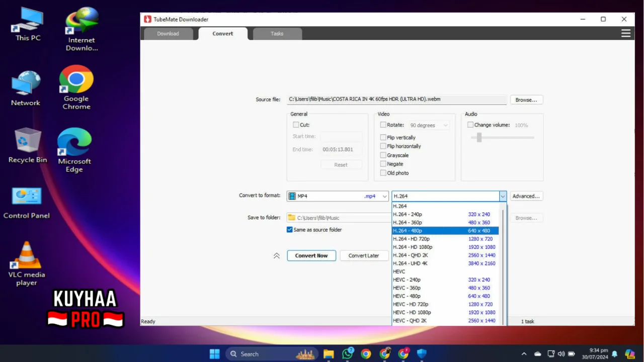The image size is (644, 362).
Task: Choose HEVC - 240p preset
Action: [x=445, y=280]
